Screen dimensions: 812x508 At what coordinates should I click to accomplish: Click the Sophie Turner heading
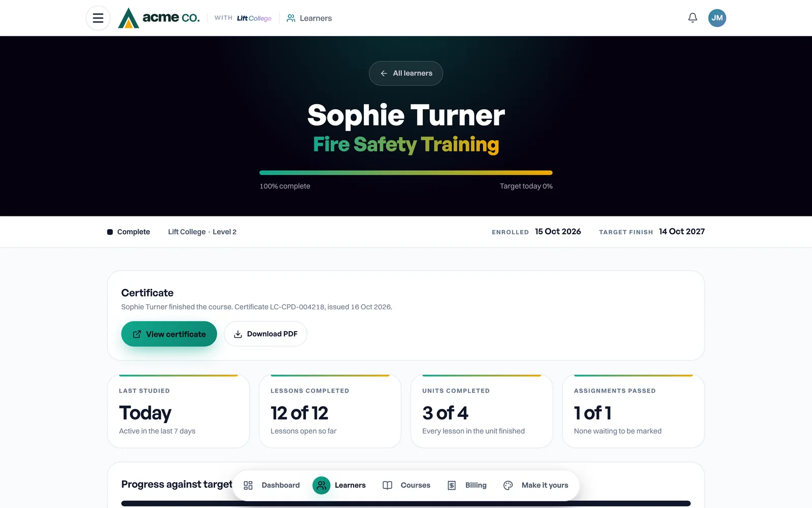406,115
